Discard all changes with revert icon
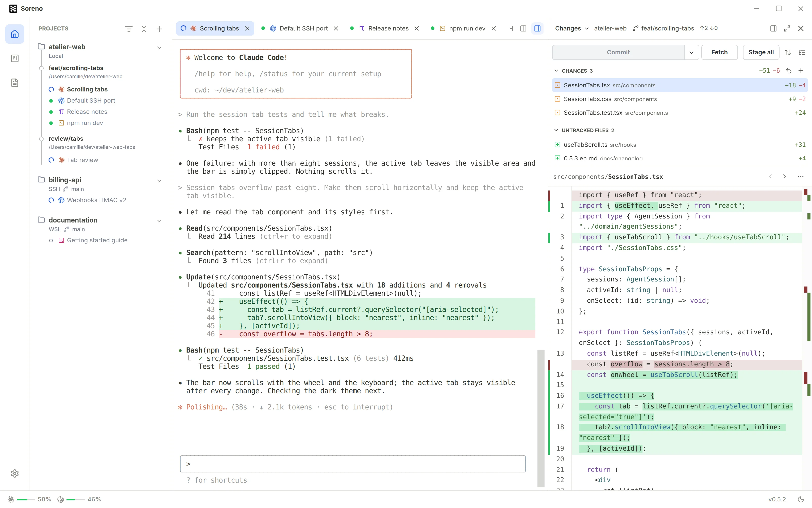The width and height of the screenshot is (812, 508). pos(789,71)
